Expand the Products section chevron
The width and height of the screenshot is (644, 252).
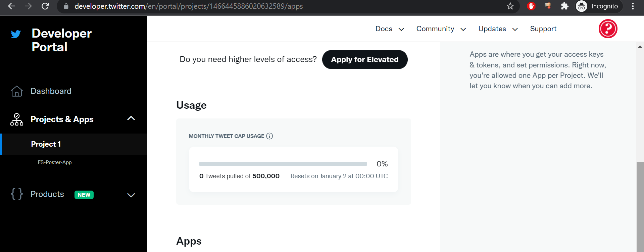(x=131, y=195)
